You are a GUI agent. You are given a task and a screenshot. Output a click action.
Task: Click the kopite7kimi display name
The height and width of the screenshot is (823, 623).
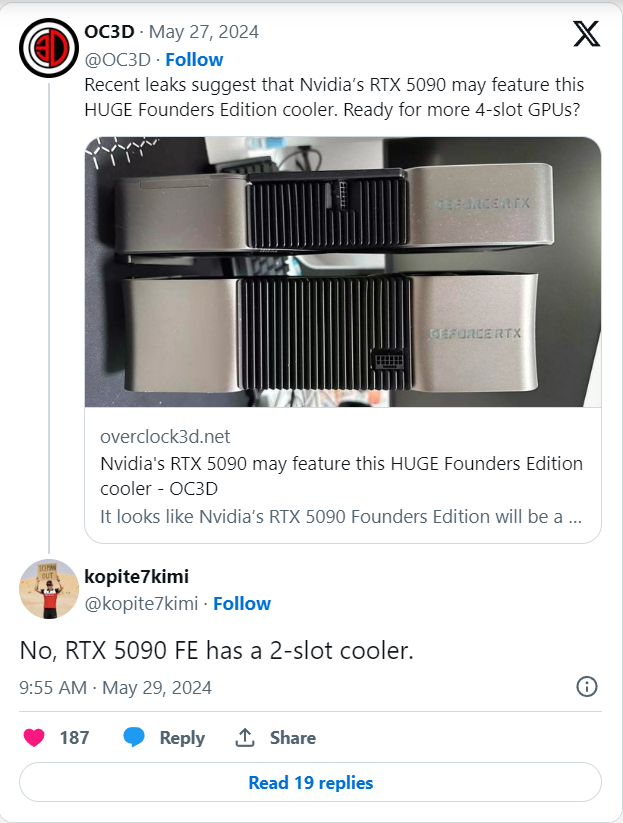coord(136,576)
